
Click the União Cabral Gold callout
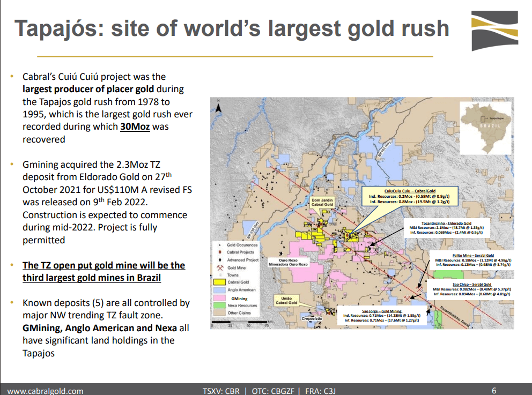point(286,301)
